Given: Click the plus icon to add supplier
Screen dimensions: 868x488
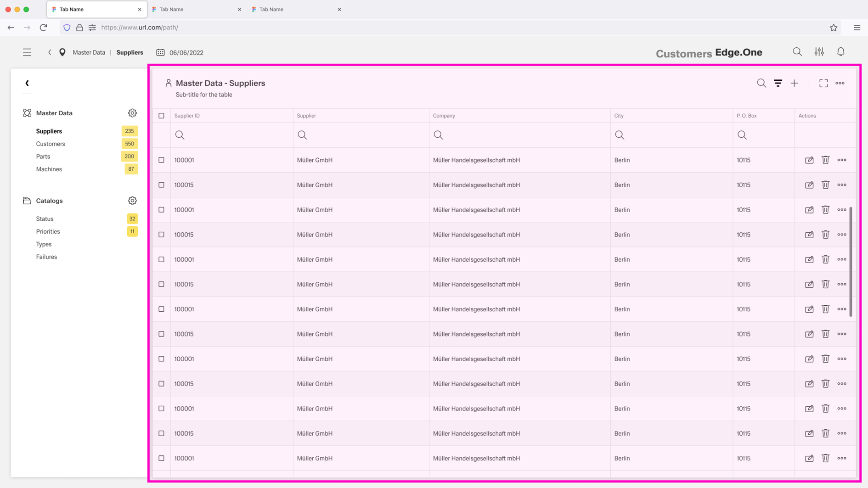Looking at the screenshot, I should 794,83.
